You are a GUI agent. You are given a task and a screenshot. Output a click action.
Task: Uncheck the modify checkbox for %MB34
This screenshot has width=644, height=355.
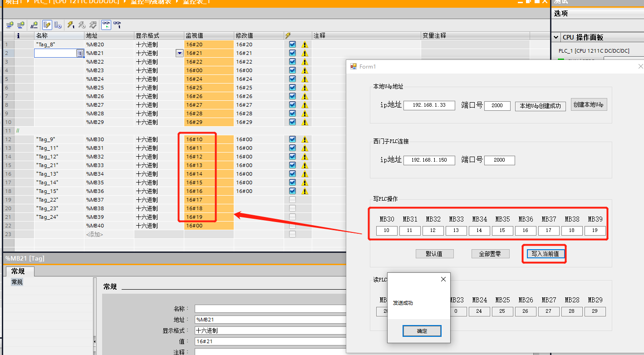click(292, 174)
